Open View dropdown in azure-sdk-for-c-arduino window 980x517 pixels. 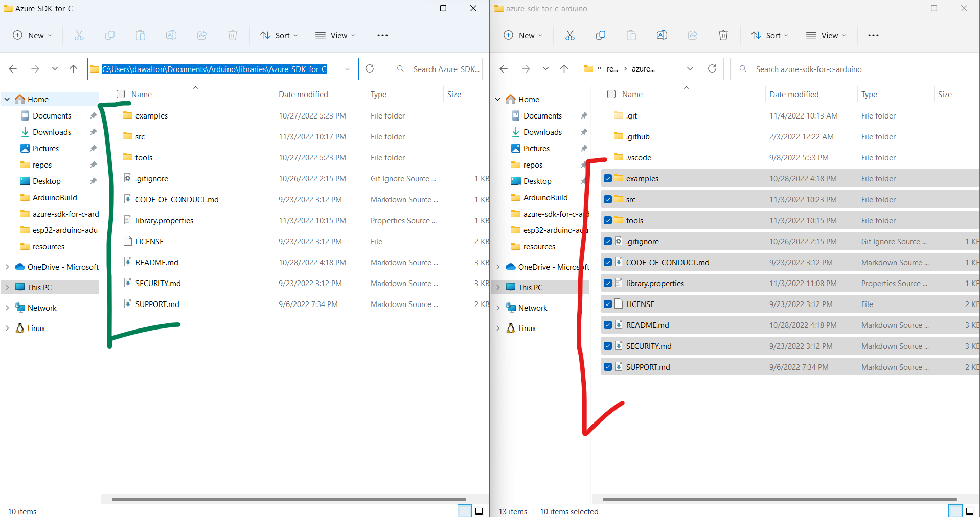(x=826, y=35)
